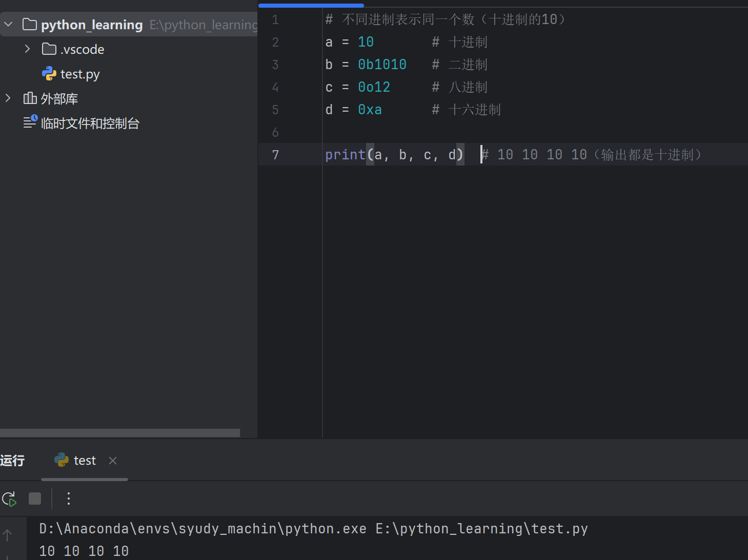Click line number 4 in the gutter
The width and height of the screenshot is (748, 560).
tap(275, 88)
